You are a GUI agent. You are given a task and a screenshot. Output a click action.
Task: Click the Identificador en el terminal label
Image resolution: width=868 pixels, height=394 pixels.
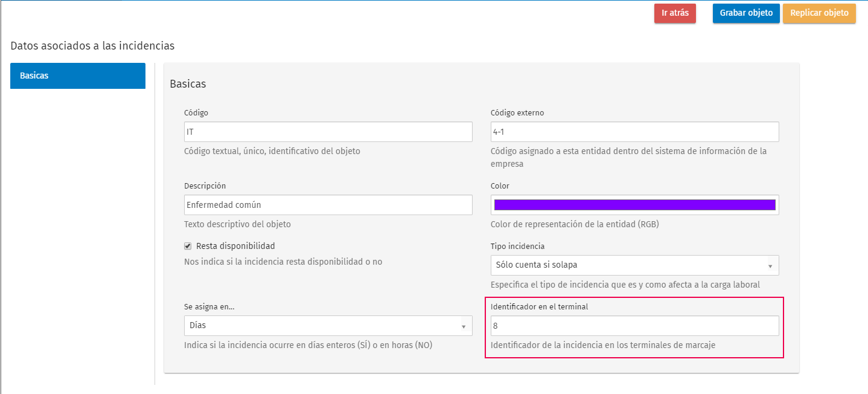coord(540,306)
